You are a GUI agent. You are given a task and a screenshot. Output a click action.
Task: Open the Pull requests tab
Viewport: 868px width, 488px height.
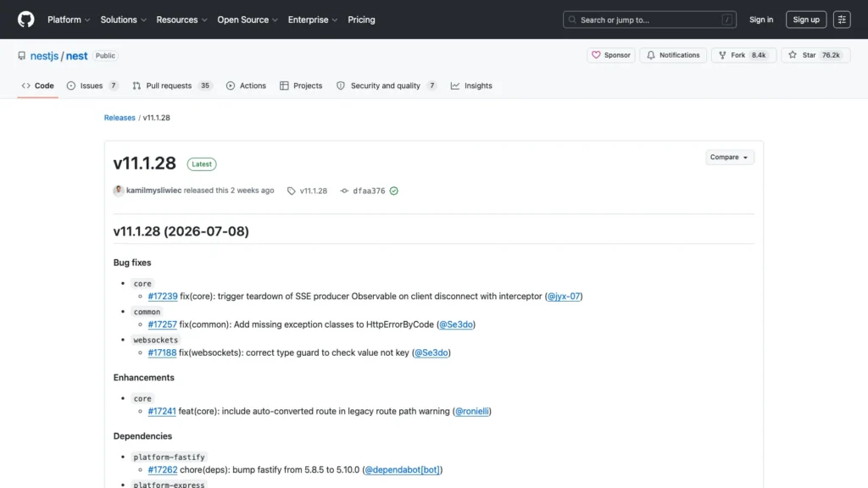click(172, 86)
